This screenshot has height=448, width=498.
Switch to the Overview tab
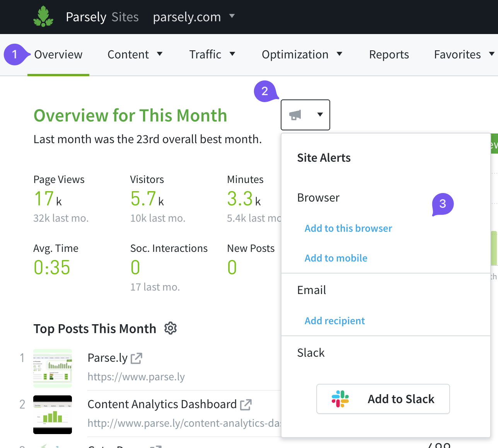click(x=58, y=55)
